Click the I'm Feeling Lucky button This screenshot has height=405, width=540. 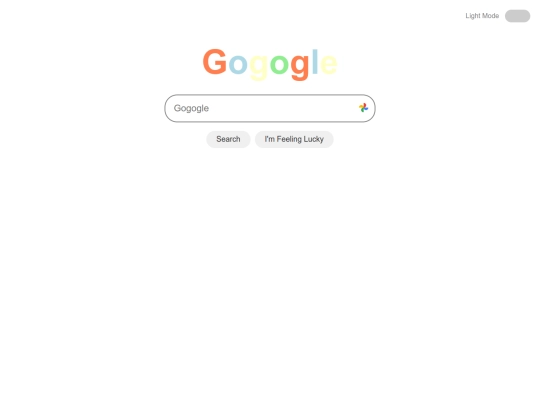coord(294,139)
